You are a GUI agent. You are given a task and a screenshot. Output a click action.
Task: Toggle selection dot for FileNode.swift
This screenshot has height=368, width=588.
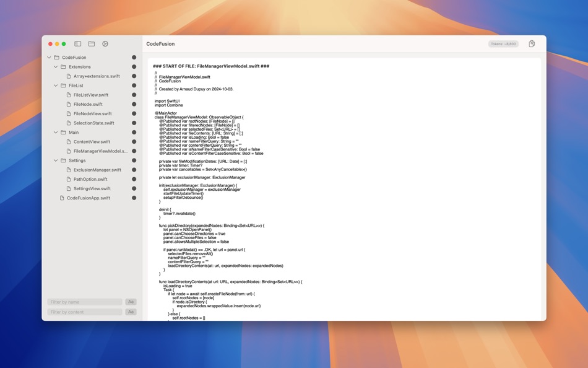(x=134, y=105)
